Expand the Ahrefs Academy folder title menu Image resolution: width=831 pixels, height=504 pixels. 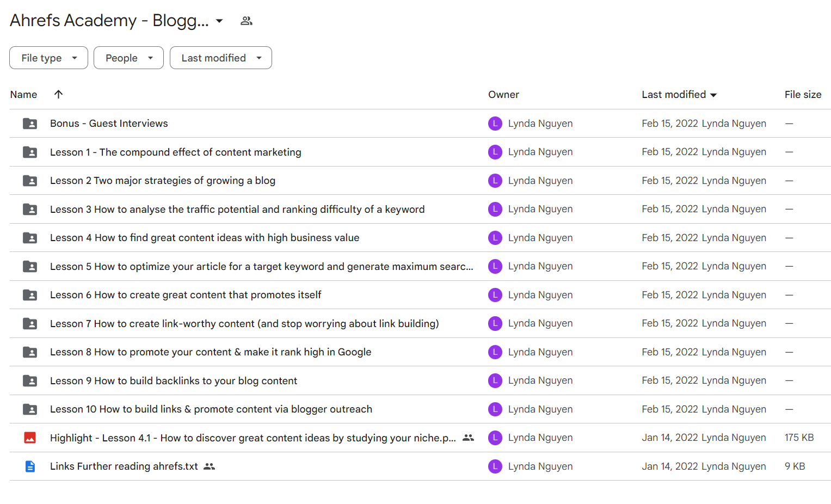[219, 21]
